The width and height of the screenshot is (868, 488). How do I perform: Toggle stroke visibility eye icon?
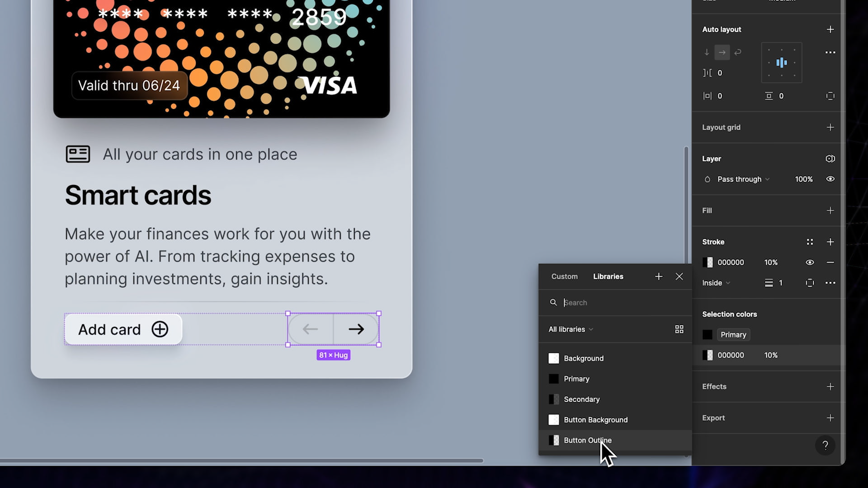810,262
